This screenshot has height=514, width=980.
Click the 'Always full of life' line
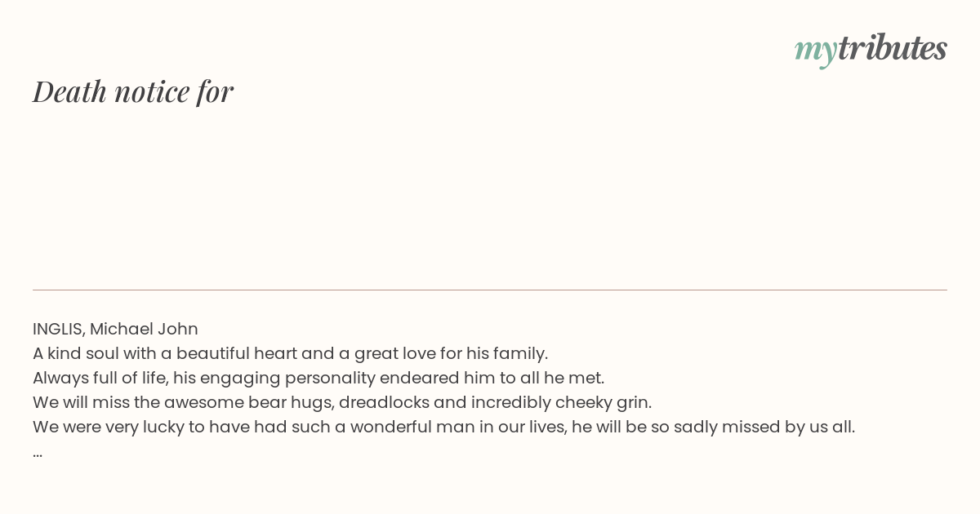coord(318,378)
